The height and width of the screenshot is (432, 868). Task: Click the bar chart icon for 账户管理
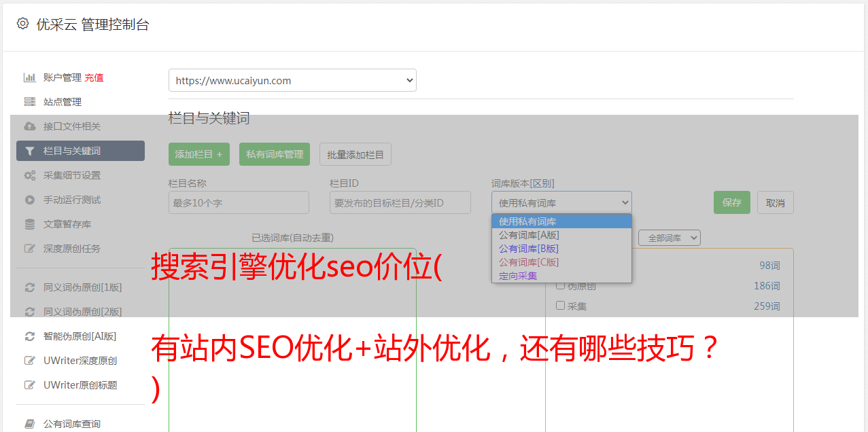click(x=29, y=77)
